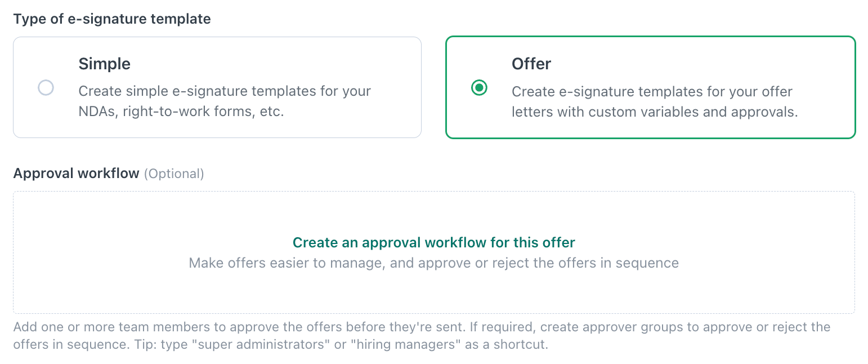Click the Offer card description about custom variables
Screen dimensions: 868x364
coord(652,91)
